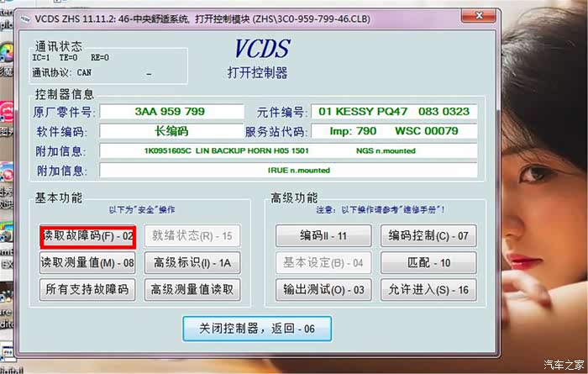This screenshot has height=374, width=588.
Task: Click the 原厂零件号 field 3AA 959 799
Action: tap(171, 112)
